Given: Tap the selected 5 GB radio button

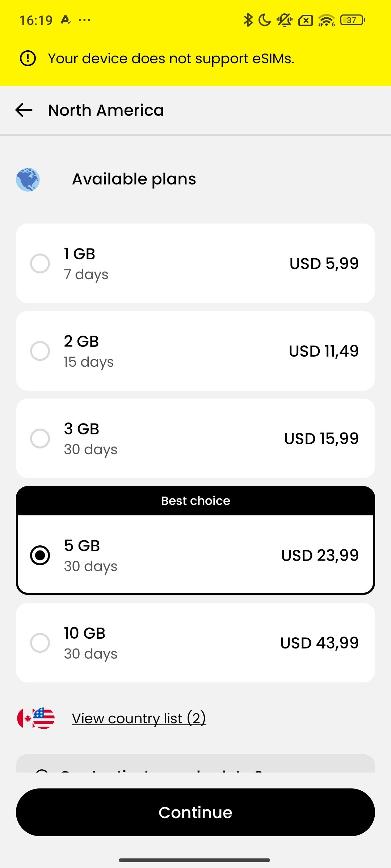Looking at the screenshot, I should [x=40, y=555].
